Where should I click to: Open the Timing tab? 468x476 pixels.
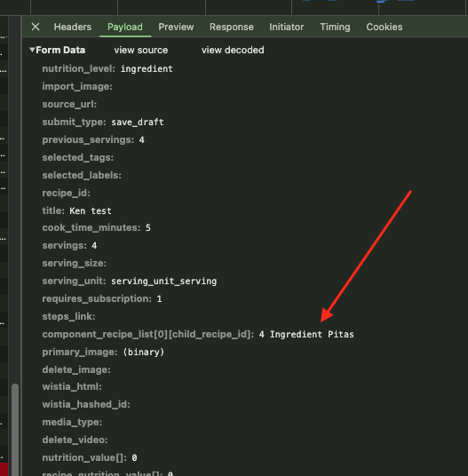coord(335,27)
